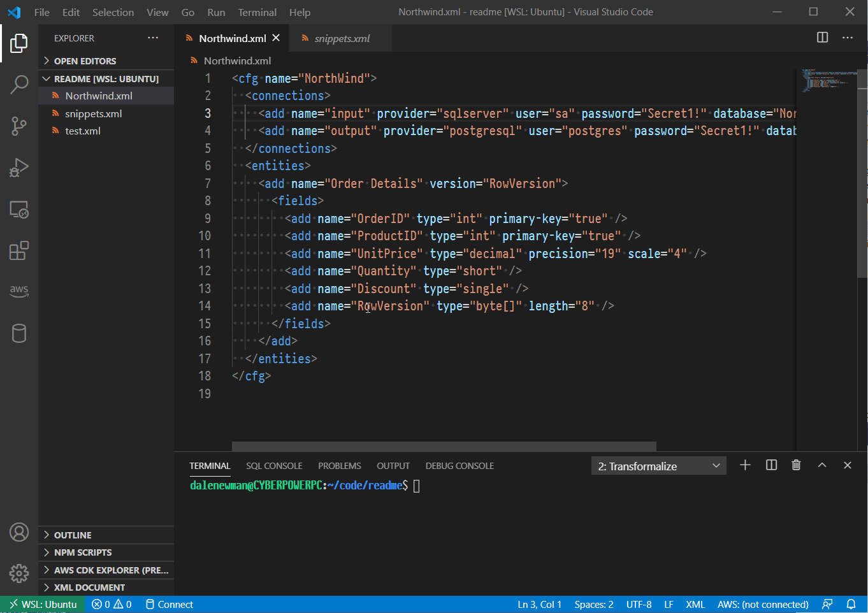
Task: Click the feedback icon in status bar
Action: pos(827,604)
